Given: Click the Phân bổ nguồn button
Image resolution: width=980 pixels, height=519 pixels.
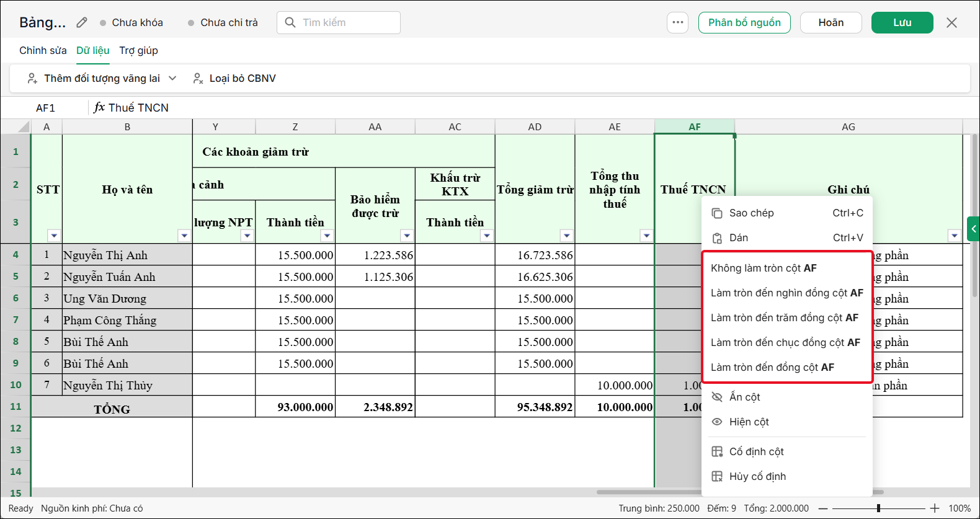Looking at the screenshot, I should pos(744,22).
